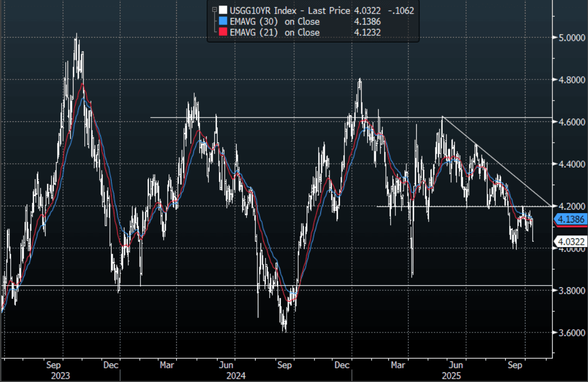Screen dimensions: 588x382
Task: Select the descending diagonal trendline
Action: tap(495, 161)
